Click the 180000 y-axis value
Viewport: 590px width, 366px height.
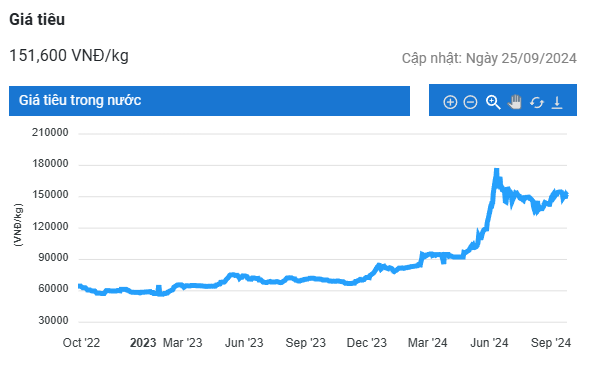50,164
